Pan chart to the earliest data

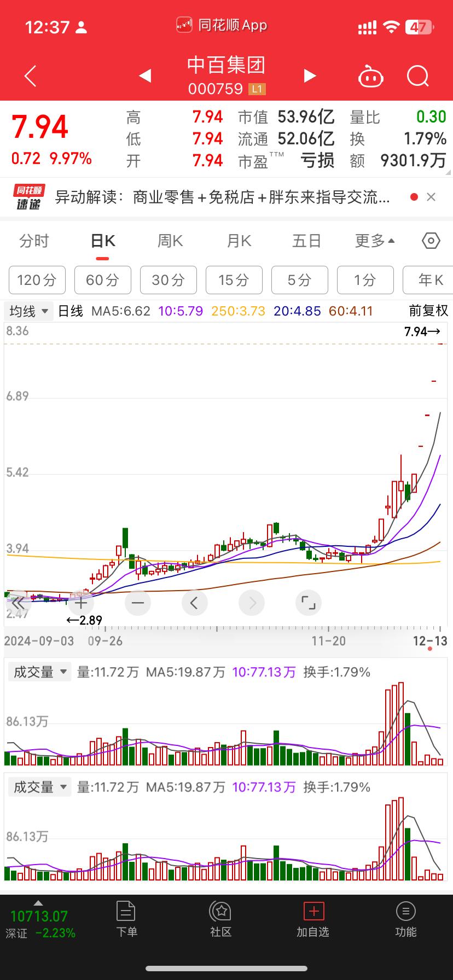click(19, 603)
